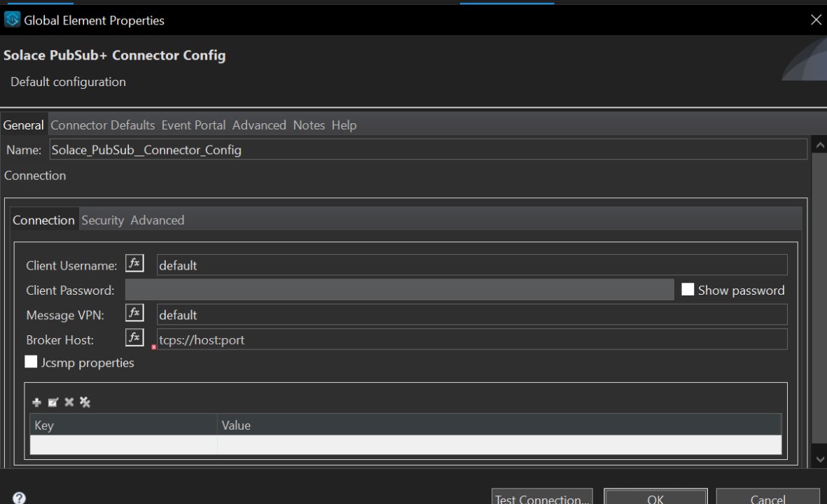
Task: Open the top-level Advanced tab beside Event Portal
Action: [259, 125]
